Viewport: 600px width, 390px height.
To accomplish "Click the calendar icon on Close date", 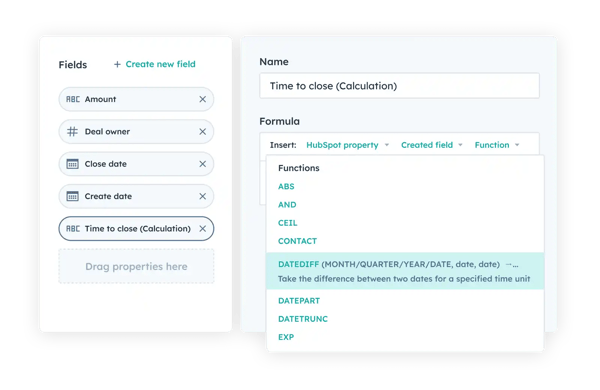I will click(72, 164).
